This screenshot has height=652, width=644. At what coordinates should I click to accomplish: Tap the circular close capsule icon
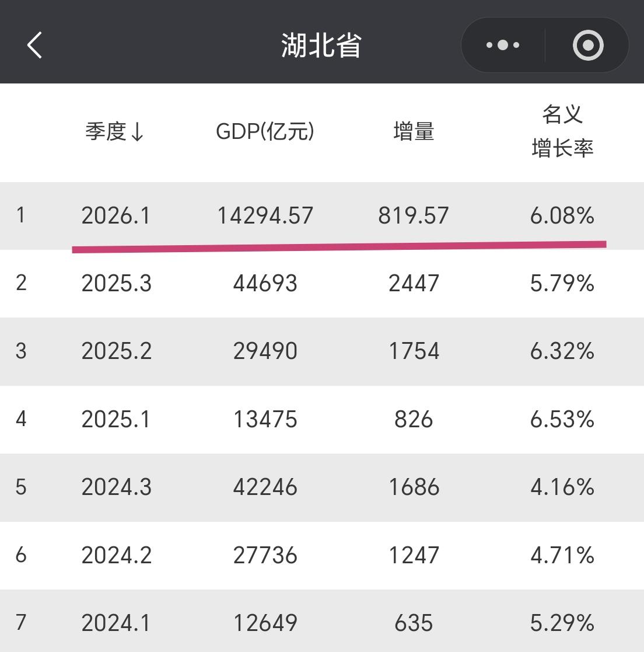pyautogui.click(x=587, y=44)
